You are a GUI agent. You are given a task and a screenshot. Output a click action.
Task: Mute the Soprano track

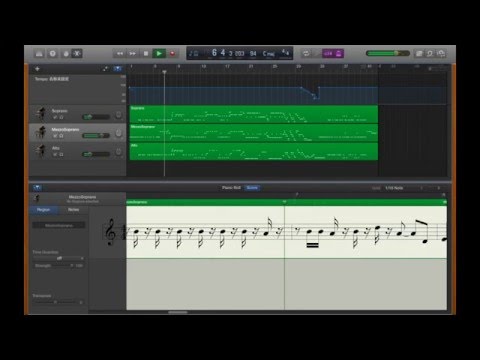tap(55, 117)
